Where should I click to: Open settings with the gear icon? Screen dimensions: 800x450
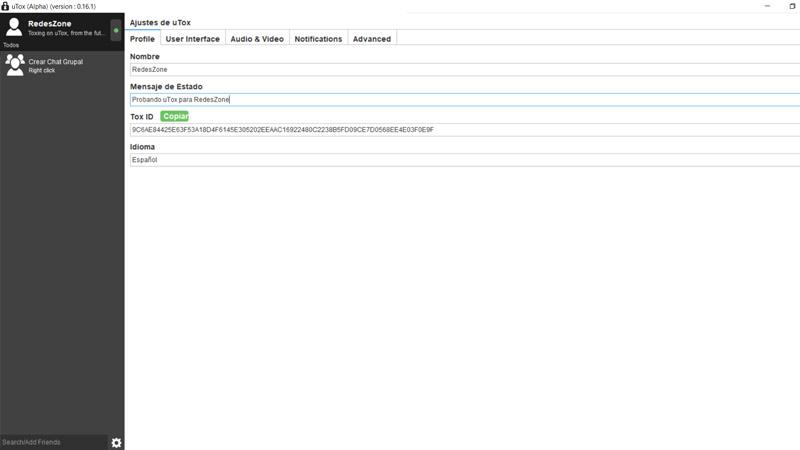click(116, 442)
